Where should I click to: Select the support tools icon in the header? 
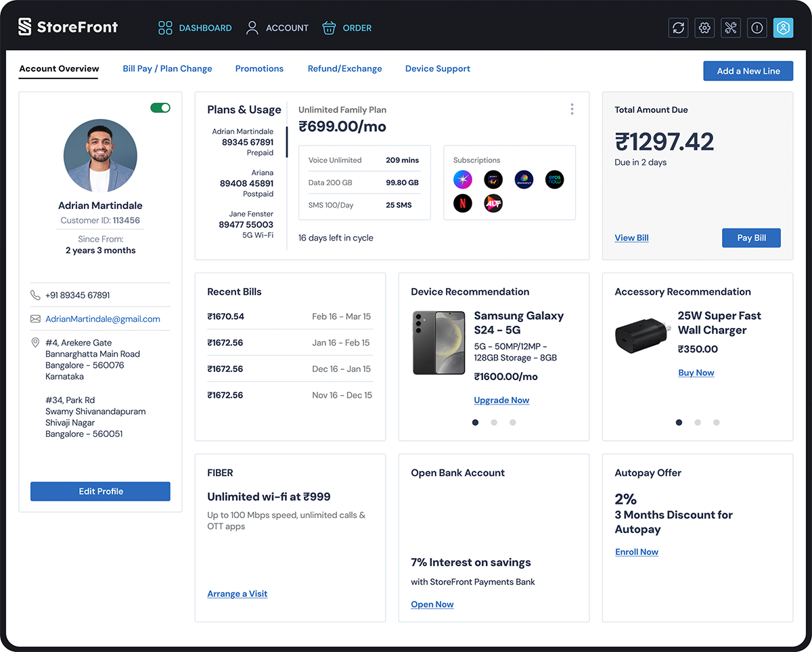point(731,28)
